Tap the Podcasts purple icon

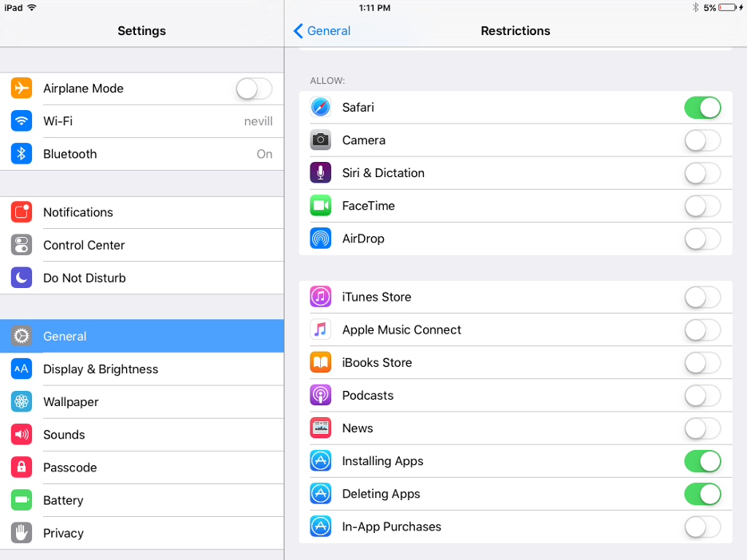321,395
